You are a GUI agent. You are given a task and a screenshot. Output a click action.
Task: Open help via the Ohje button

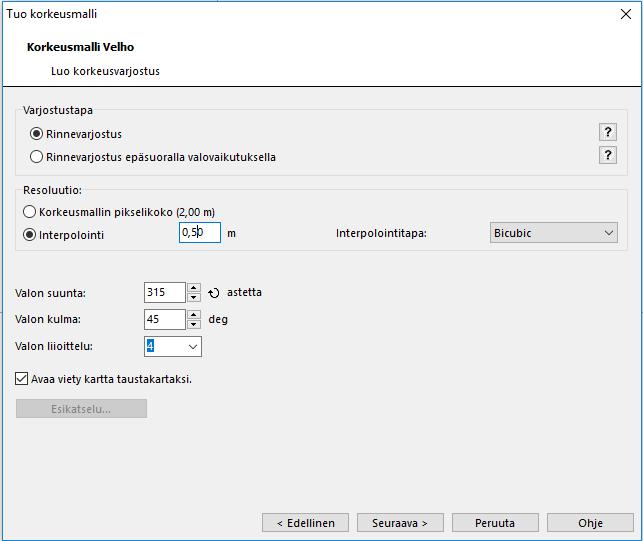[x=591, y=523]
